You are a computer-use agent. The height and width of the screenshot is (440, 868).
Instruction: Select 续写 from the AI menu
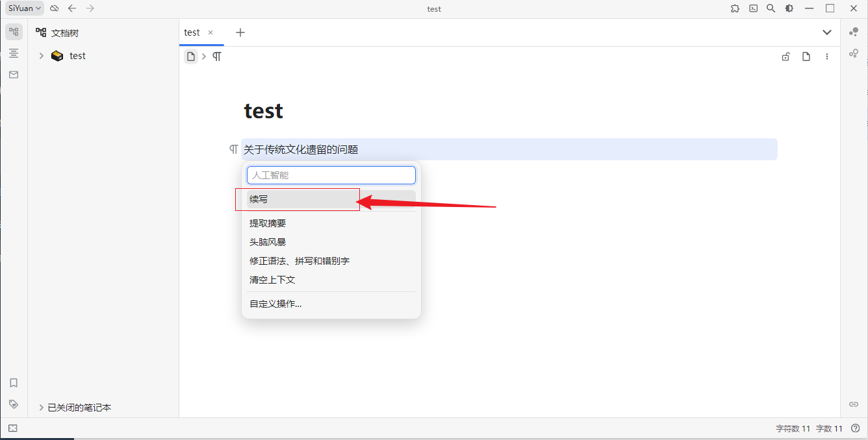(x=259, y=199)
